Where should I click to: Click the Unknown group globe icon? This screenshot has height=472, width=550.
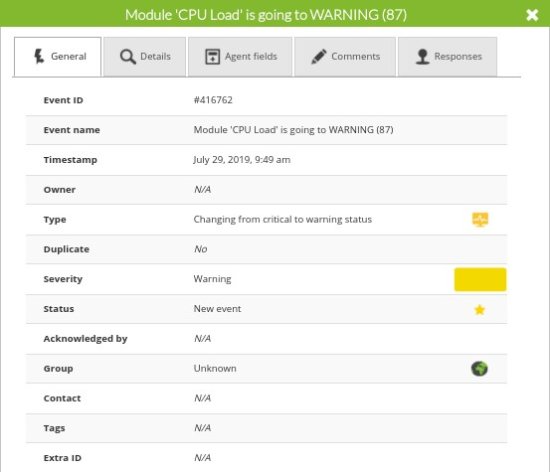pyautogui.click(x=479, y=369)
